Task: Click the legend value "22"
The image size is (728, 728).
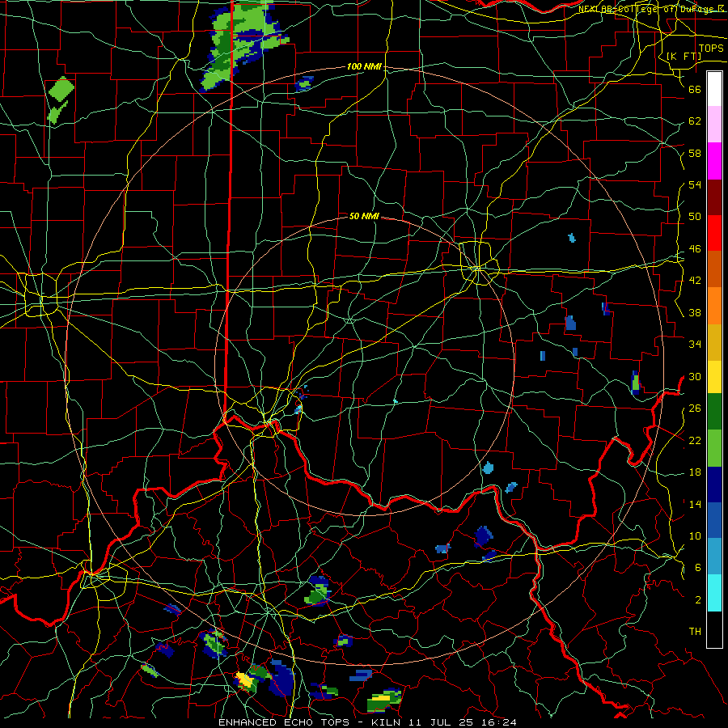Action: point(695,440)
